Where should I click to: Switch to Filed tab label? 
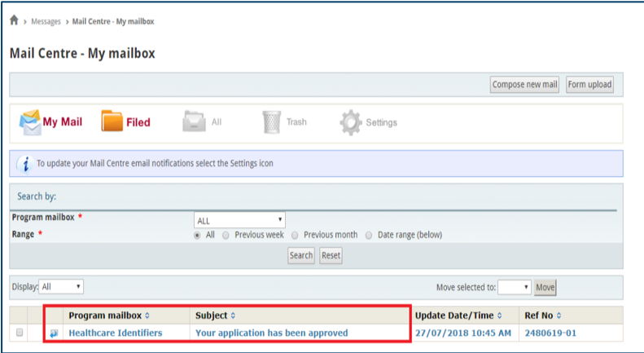point(138,122)
